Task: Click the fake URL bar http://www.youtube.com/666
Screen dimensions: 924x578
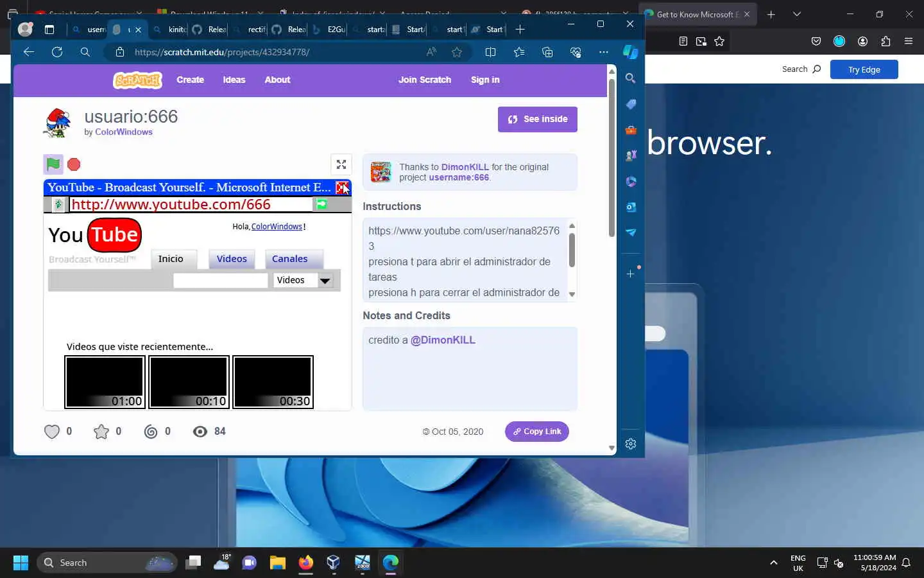Action: click(191, 204)
